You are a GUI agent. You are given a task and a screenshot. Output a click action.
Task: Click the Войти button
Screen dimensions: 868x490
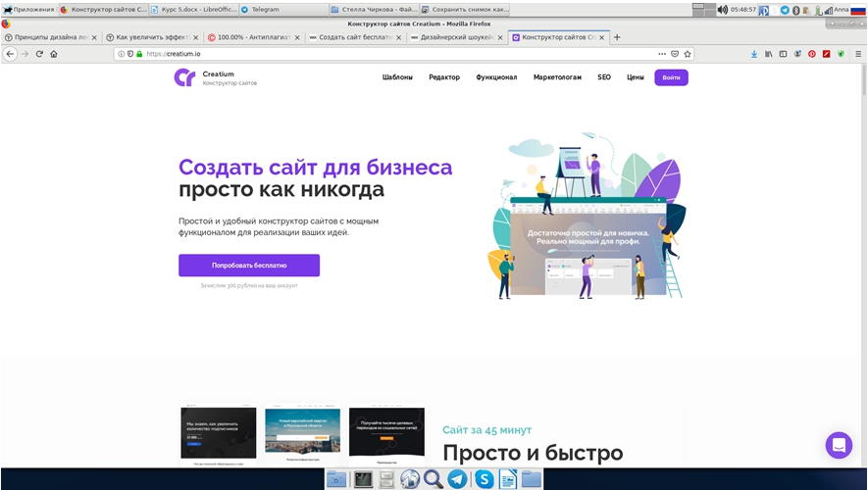(x=671, y=77)
